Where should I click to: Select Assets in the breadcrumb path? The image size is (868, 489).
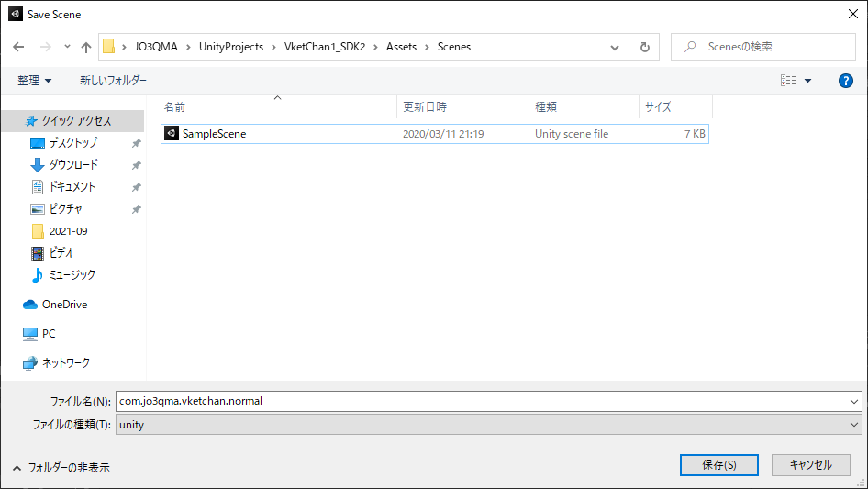click(401, 47)
